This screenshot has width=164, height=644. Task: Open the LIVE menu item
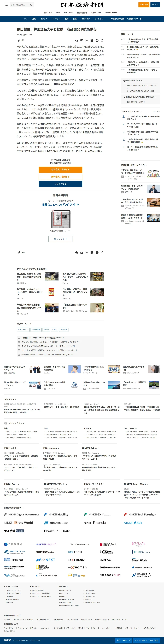58,12
